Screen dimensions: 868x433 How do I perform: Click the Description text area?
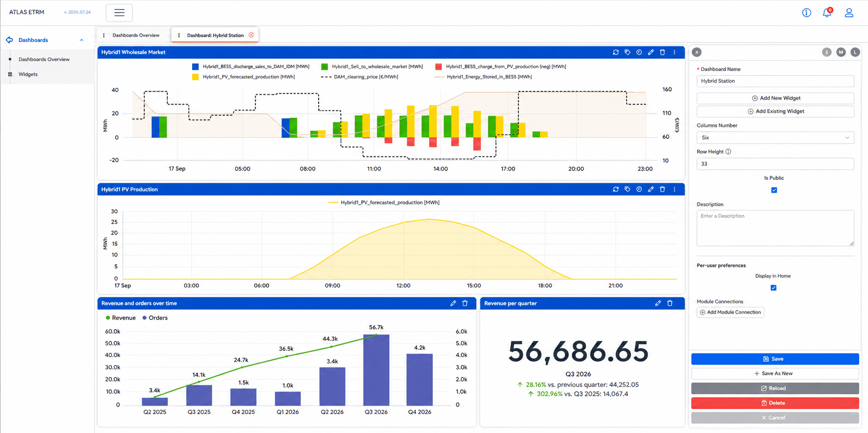(x=775, y=228)
